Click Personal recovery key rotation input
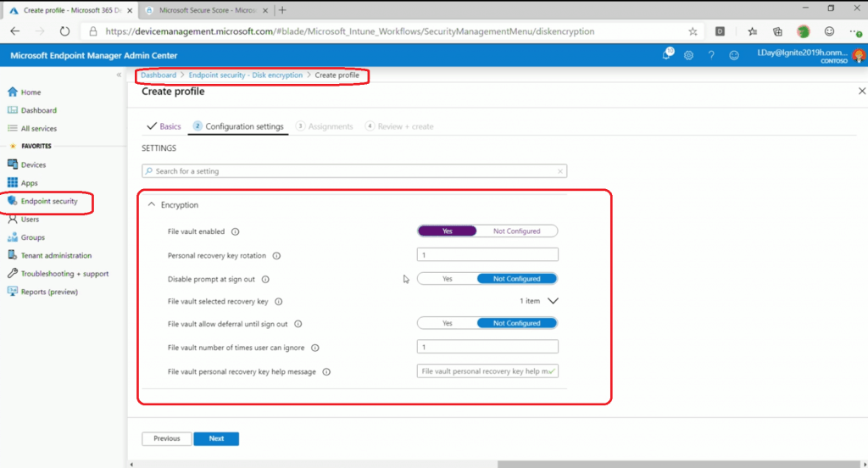Viewport: 868px width, 468px height. 487,254
